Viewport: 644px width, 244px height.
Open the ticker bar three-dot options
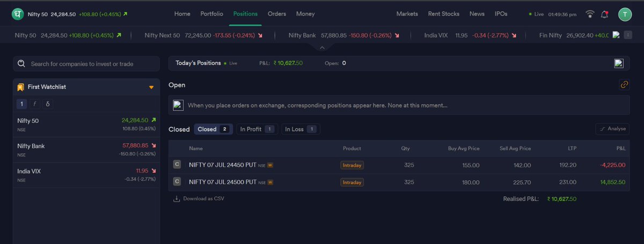point(628,35)
